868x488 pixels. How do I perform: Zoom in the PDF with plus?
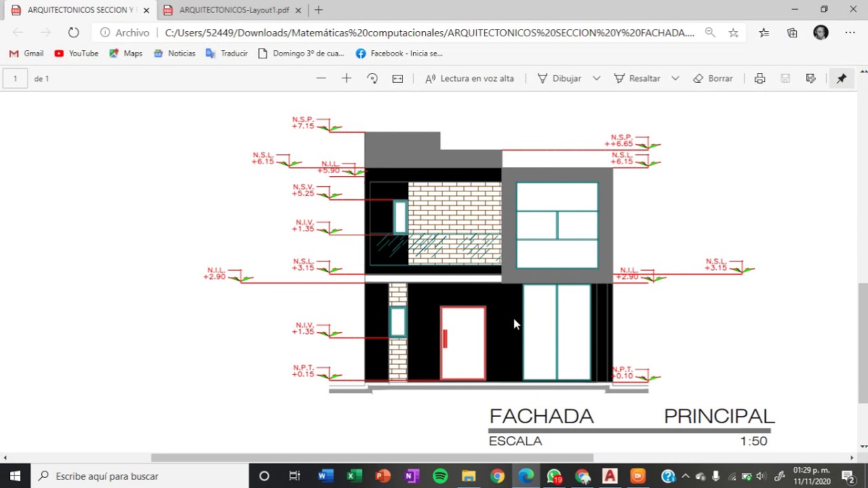(x=347, y=79)
